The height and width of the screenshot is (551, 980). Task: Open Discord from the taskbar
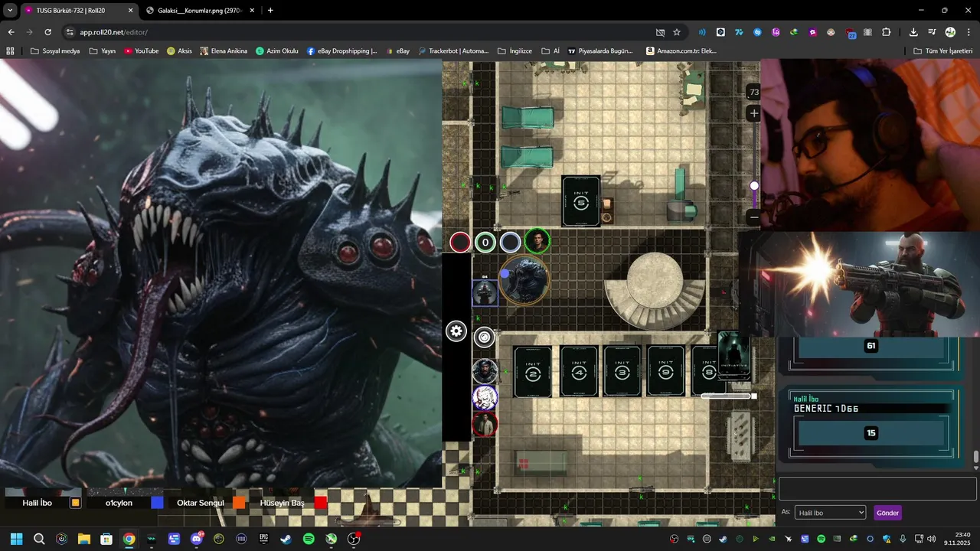coord(197,539)
